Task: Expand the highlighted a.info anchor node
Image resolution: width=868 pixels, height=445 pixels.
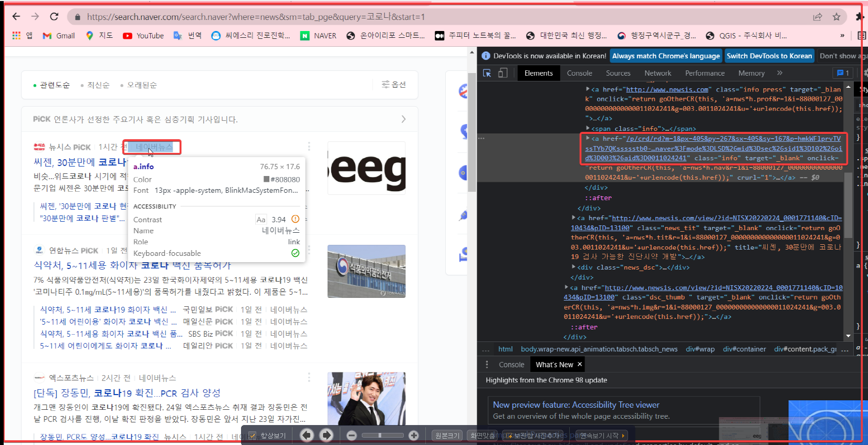Action: pos(588,138)
